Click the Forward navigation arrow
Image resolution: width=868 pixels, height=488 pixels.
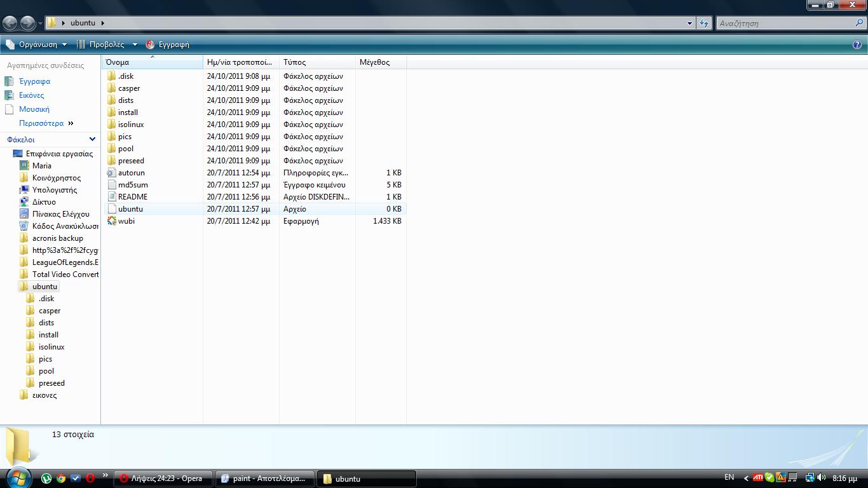[x=28, y=23]
